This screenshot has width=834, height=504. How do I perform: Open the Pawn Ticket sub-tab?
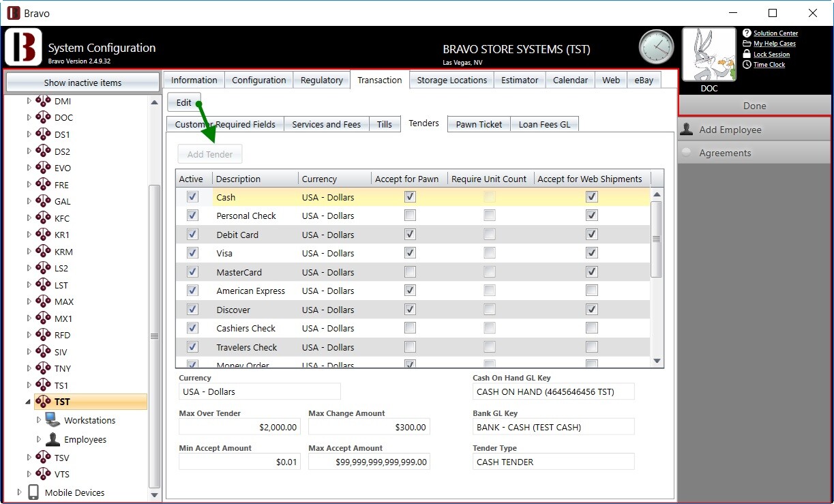(479, 124)
